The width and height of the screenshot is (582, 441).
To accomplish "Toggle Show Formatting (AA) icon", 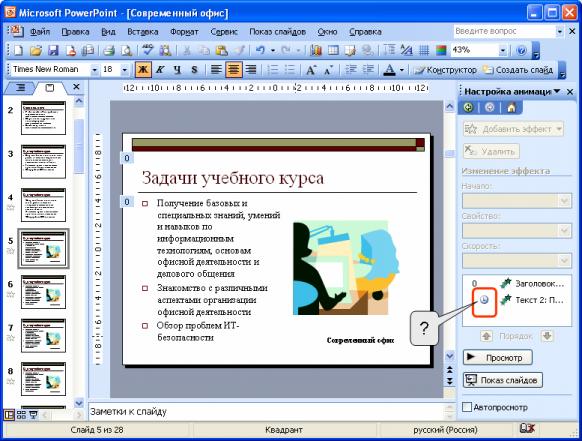I will pyautogui.click(x=407, y=50).
